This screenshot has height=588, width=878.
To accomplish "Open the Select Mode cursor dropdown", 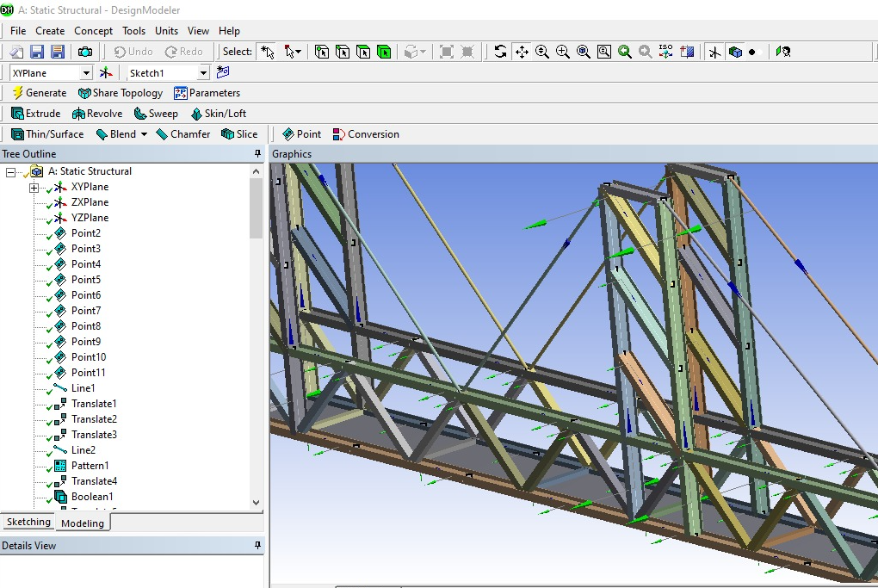I will tap(293, 52).
